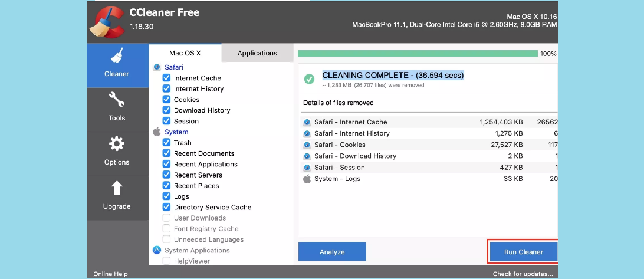This screenshot has height=279, width=644.
Task: Click the Upgrade arrow icon
Action: click(117, 188)
